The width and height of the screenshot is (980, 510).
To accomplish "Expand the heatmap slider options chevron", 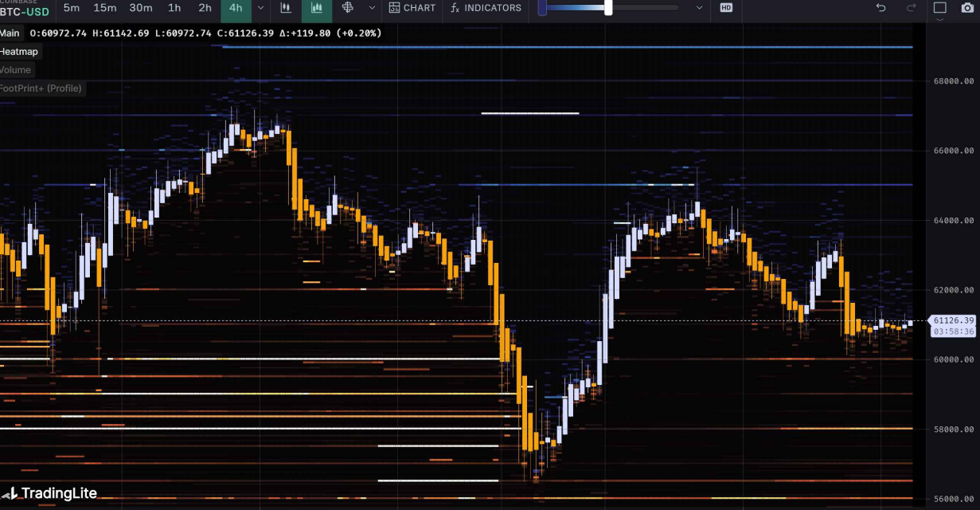I will (x=700, y=8).
